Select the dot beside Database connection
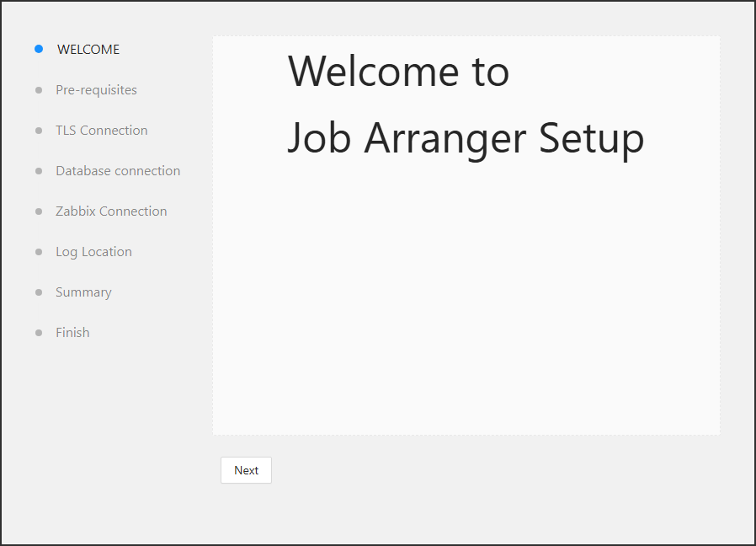Viewport: 756px width, 546px height. 39,171
